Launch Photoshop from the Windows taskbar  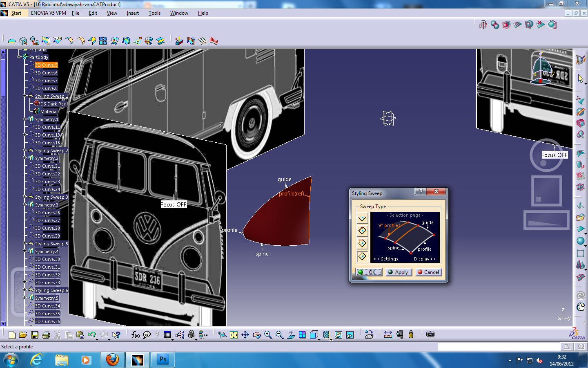[163, 360]
